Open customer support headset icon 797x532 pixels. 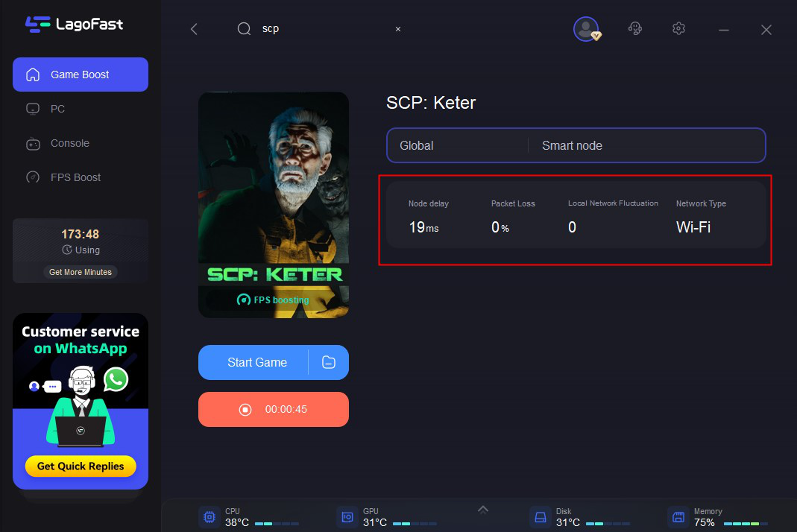(x=635, y=28)
